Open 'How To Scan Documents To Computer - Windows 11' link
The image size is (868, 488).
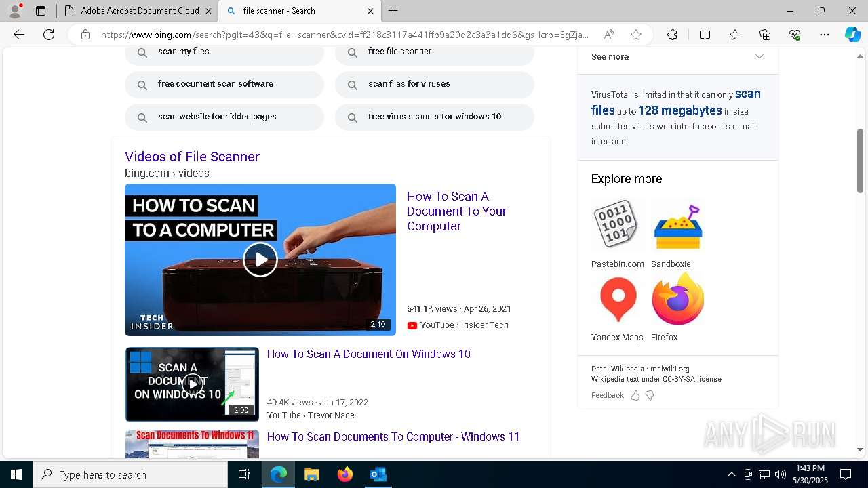point(393,436)
